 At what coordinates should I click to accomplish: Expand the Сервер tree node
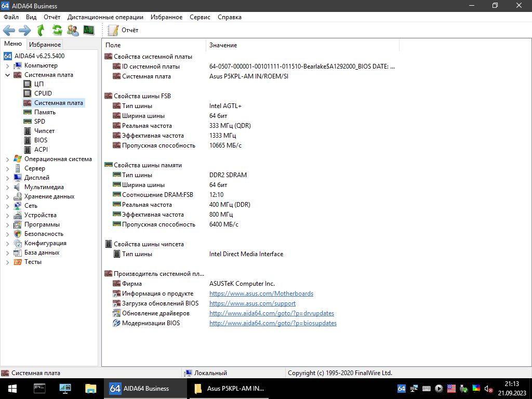click(7, 168)
